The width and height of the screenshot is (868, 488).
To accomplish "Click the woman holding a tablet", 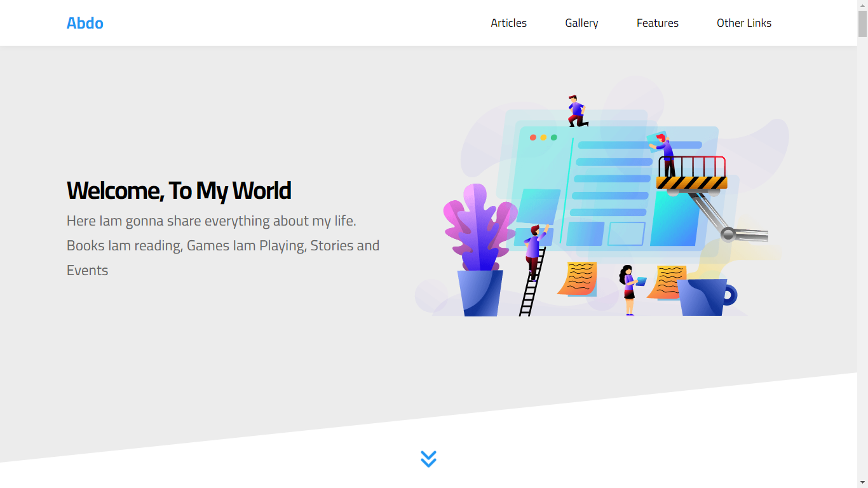I will [628, 289].
